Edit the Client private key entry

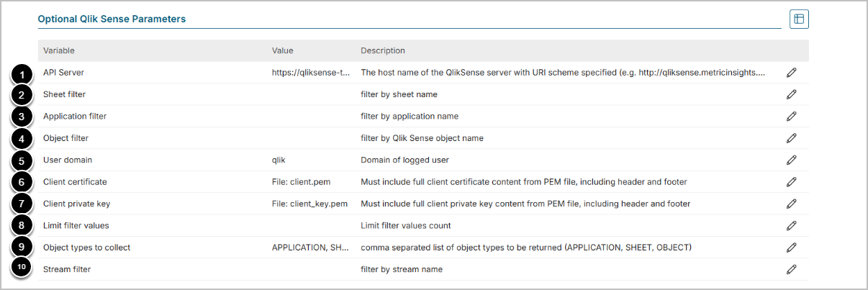pyautogui.click(x=791, y=204)
